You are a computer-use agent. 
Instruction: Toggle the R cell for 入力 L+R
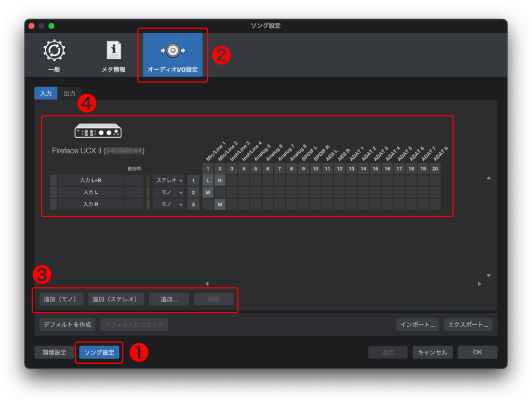[x=220, y=180]
